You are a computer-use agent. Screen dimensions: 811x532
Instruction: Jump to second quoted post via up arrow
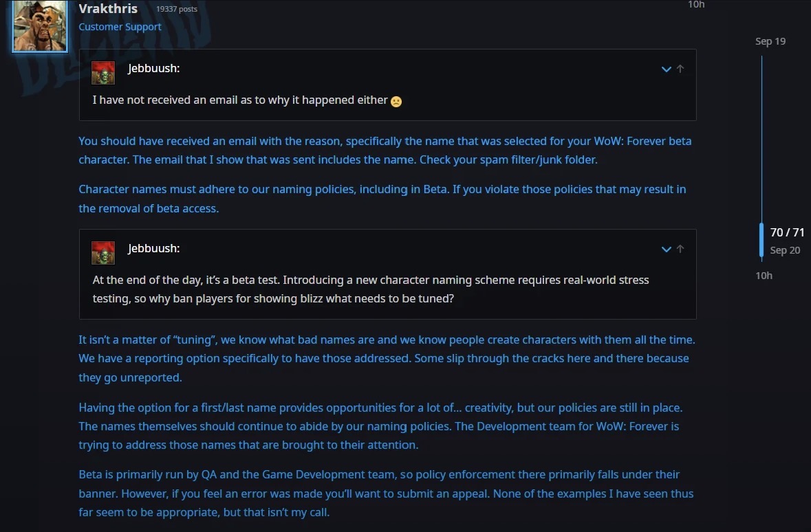(680, 250)
